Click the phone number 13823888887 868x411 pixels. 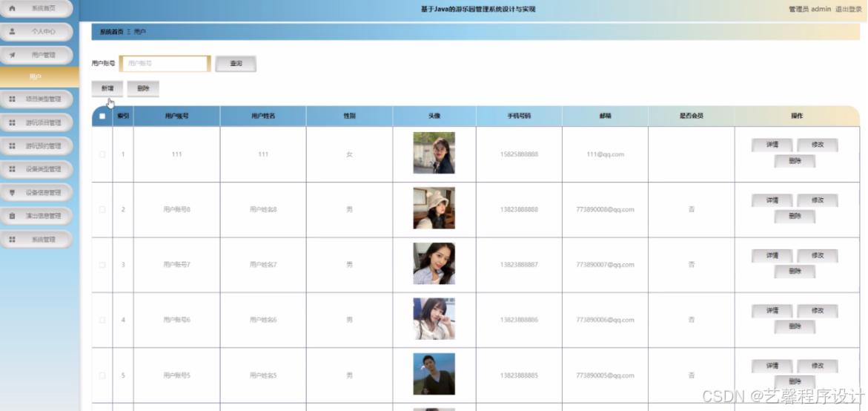click(x=519, y=265)
